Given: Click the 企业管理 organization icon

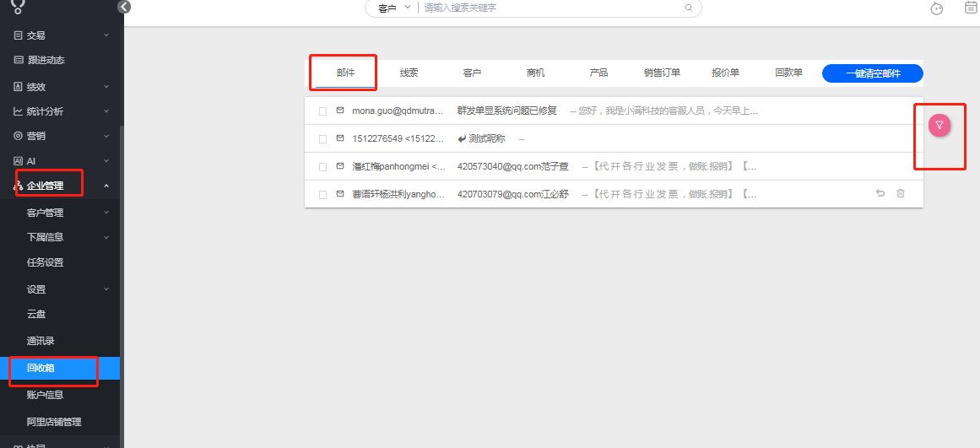Looking at the screenshot, I should (18, 186).
